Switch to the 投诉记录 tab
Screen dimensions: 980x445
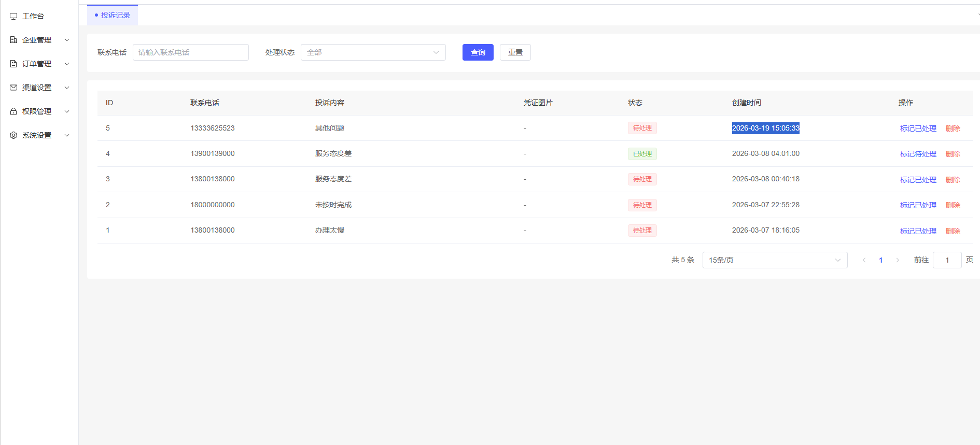[113, 15]
